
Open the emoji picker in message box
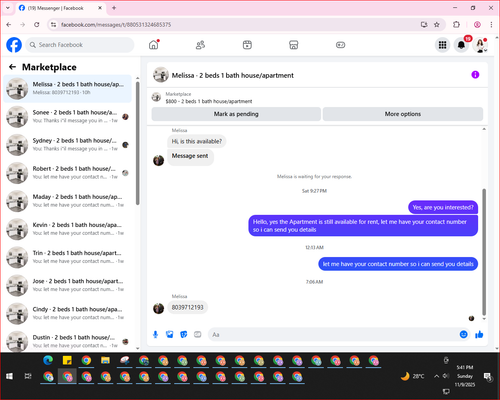tap(463, 334)
